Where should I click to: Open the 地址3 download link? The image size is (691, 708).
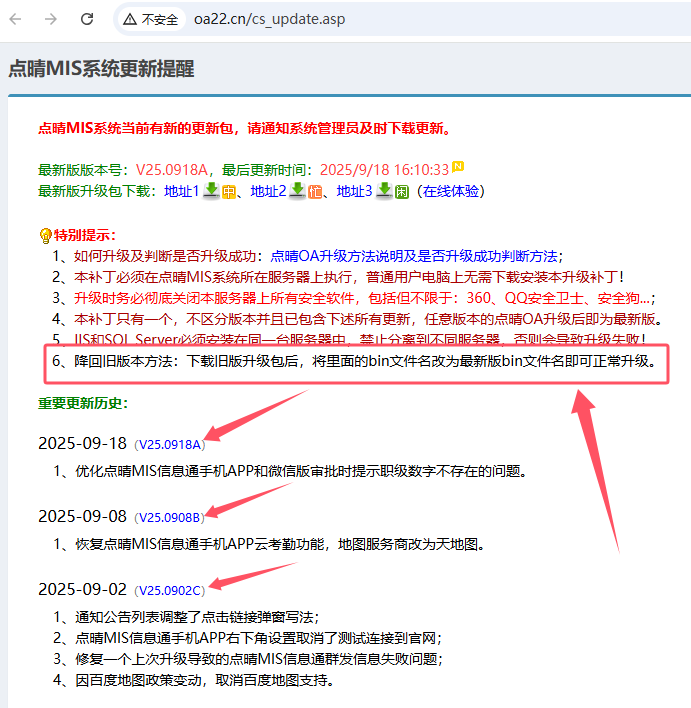pos(354,191)
